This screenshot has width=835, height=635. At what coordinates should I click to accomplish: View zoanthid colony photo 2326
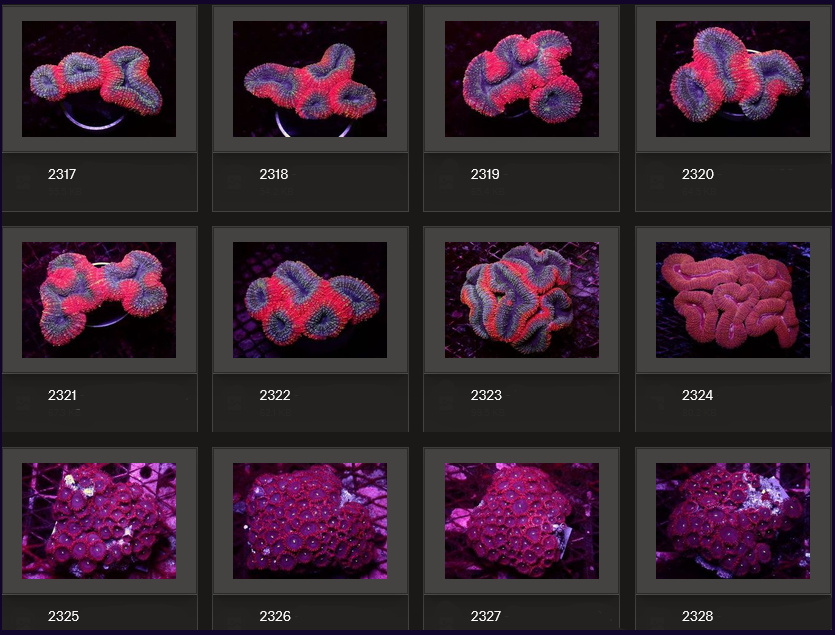(x=310, y=521)
